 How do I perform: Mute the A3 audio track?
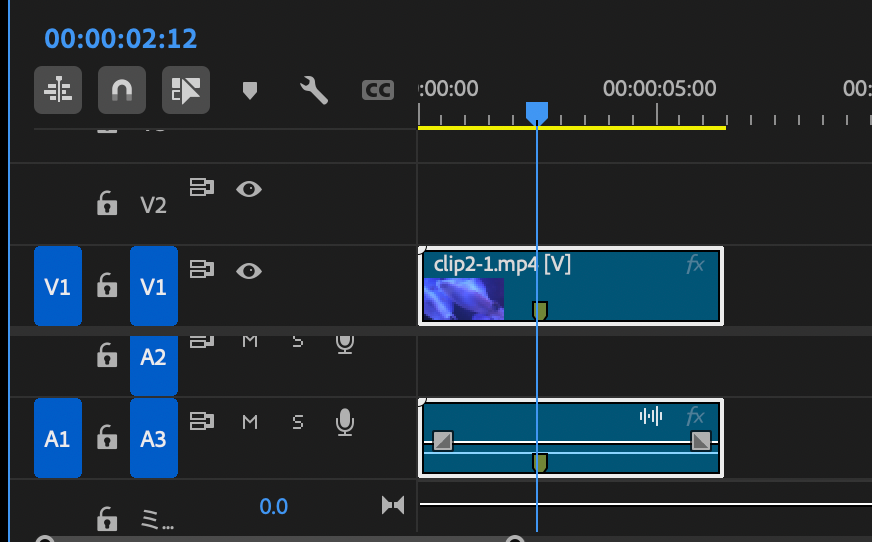[250, 422]
